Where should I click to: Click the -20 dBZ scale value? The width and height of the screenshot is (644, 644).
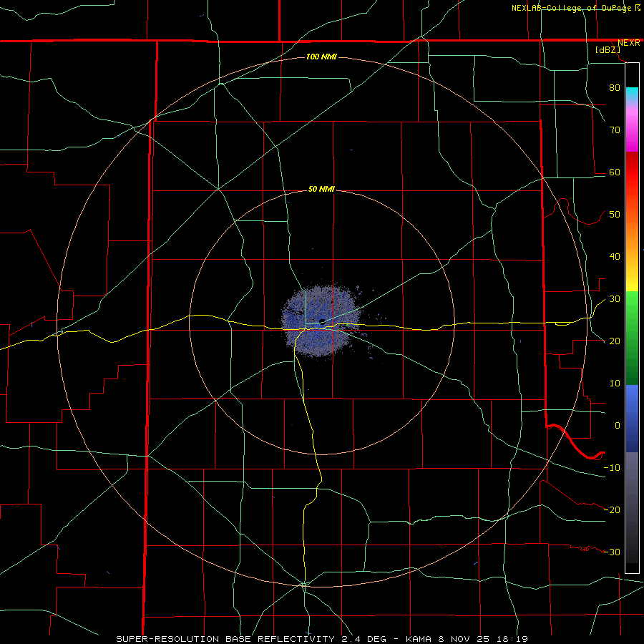(x=612, y=509)
